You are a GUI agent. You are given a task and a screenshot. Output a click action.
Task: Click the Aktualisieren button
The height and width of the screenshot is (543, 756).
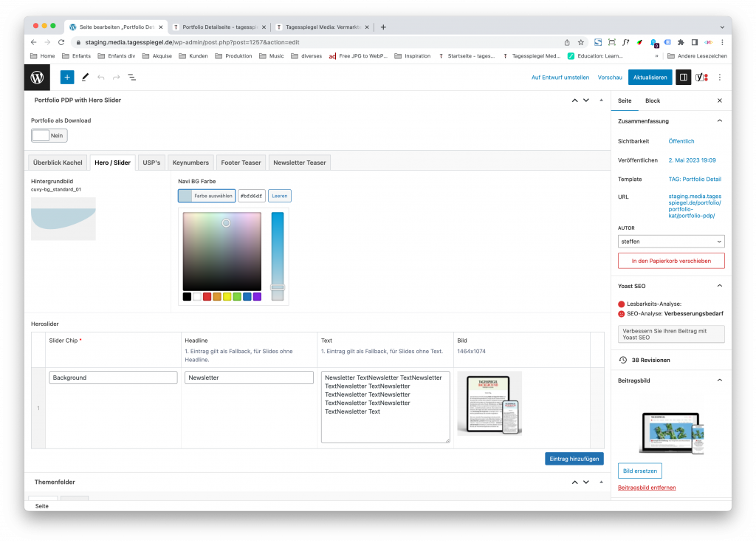click(x=650, y=78)
